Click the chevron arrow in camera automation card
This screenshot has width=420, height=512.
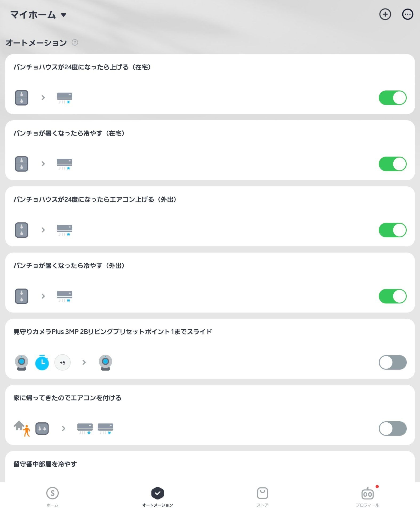tap(84, 362)
